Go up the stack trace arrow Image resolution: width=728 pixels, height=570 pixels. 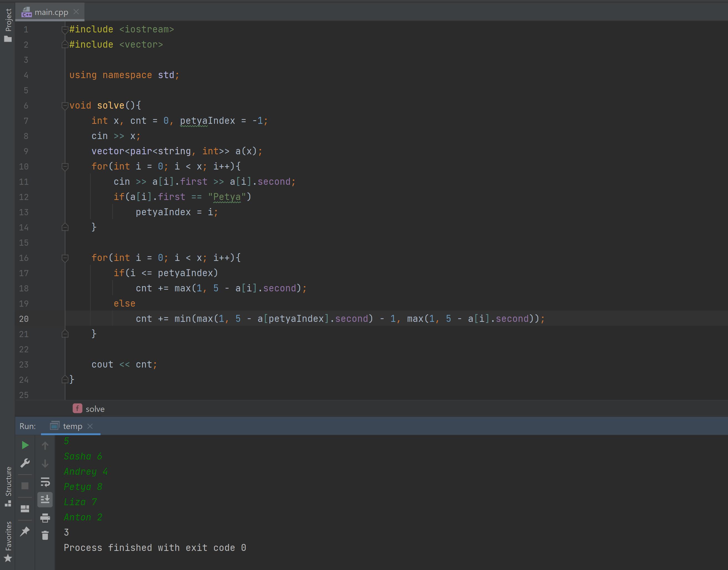(45, 446)
